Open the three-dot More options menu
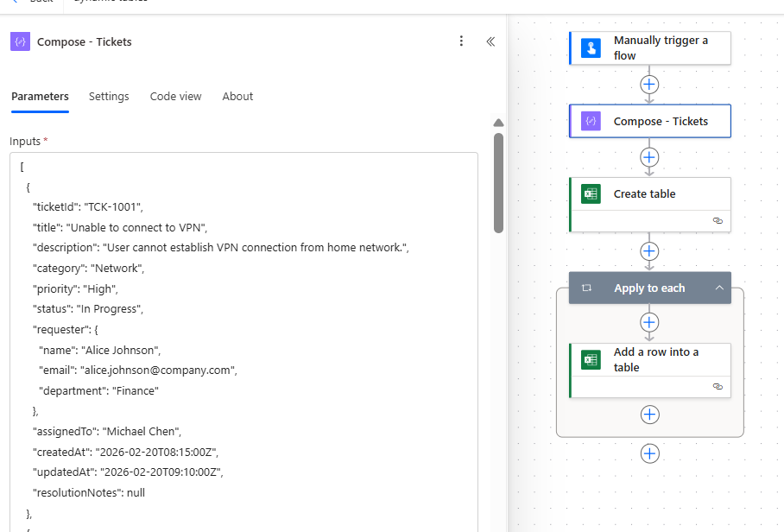The width and height of the screenshot is (784, 532). [x=461, y=41]
